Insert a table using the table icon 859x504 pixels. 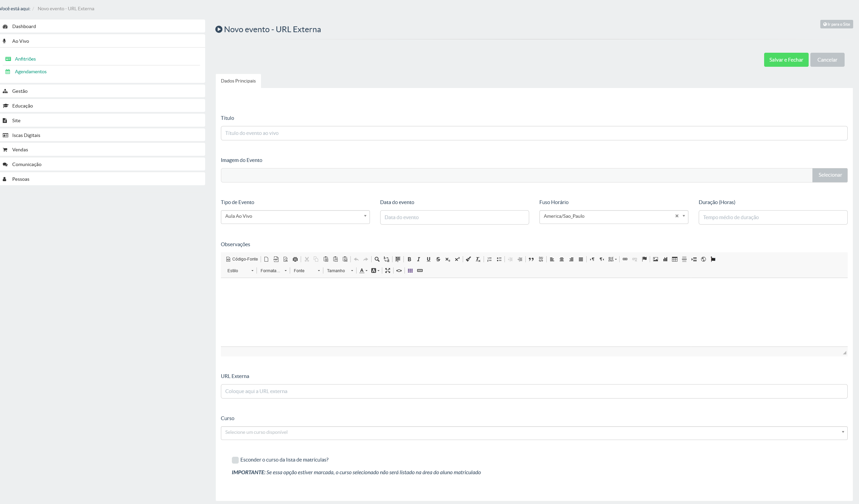675,259
